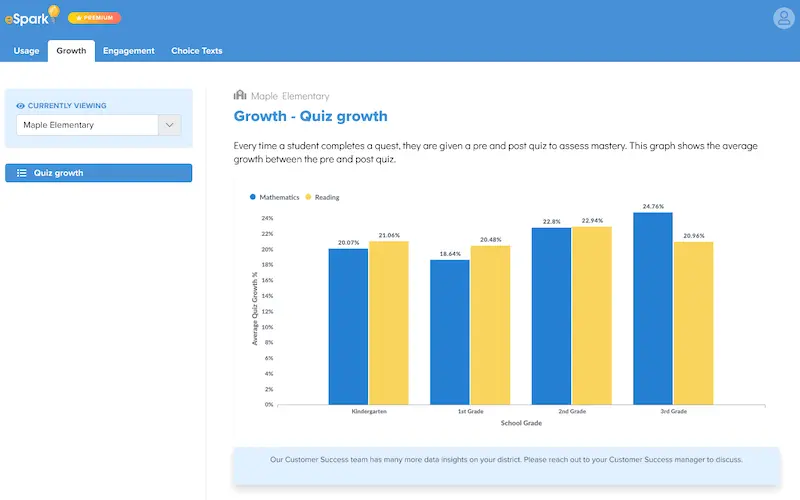Click the CURRENTLY VIEWING label
800x500 pixels.
[67, 106]
